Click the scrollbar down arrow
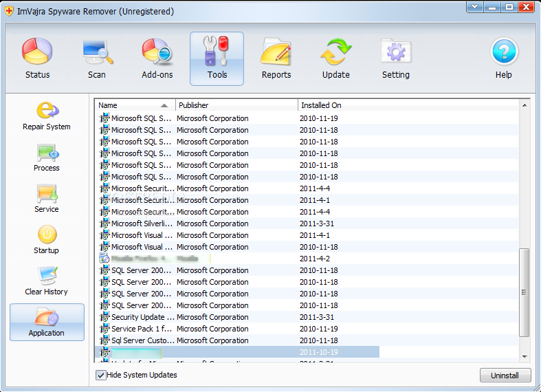Screen dimensions: 541x392 click(525, 357)
